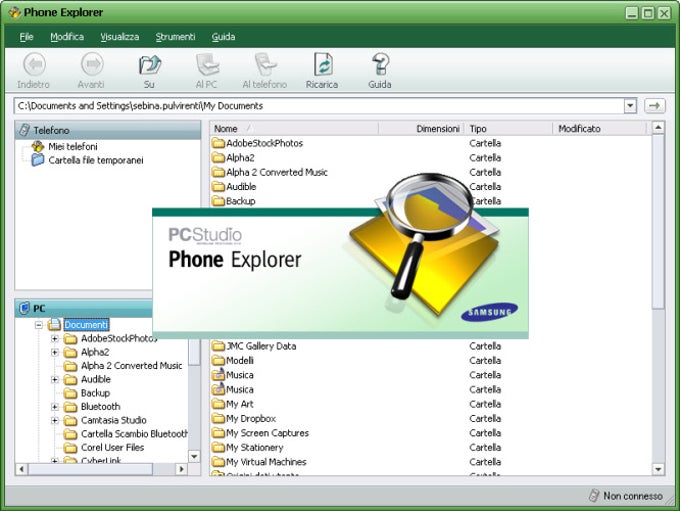This screenshot has height=511, width=680.
Task: Click the Indietro back arrow icon
Action: [x=34, y=64]
